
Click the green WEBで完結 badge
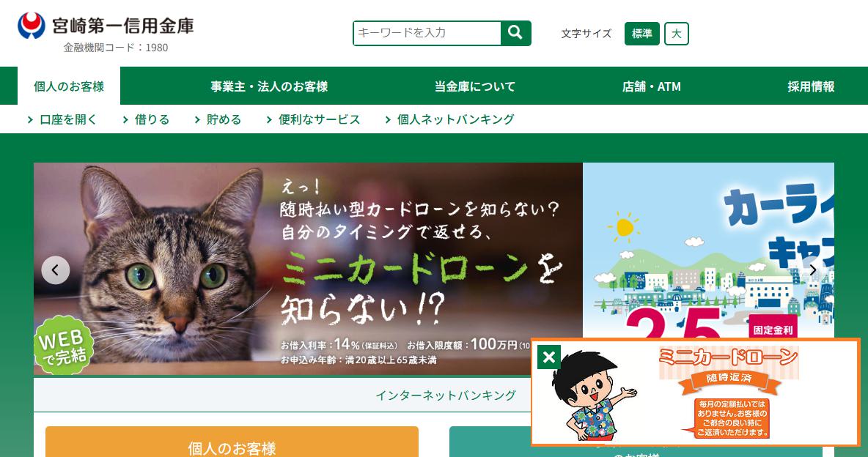[62, 346]
